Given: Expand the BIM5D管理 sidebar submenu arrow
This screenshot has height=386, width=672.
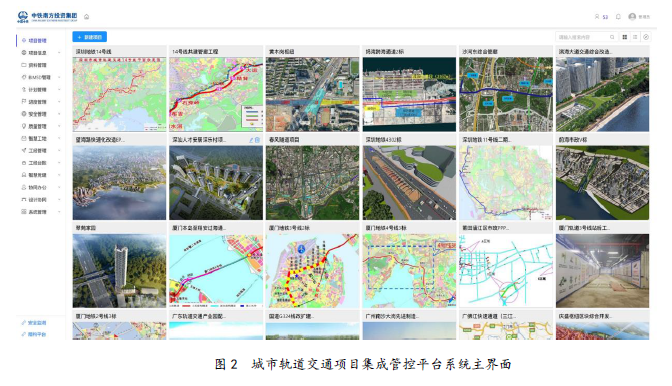Looking at the screenshot, I should tap(59, 78).
